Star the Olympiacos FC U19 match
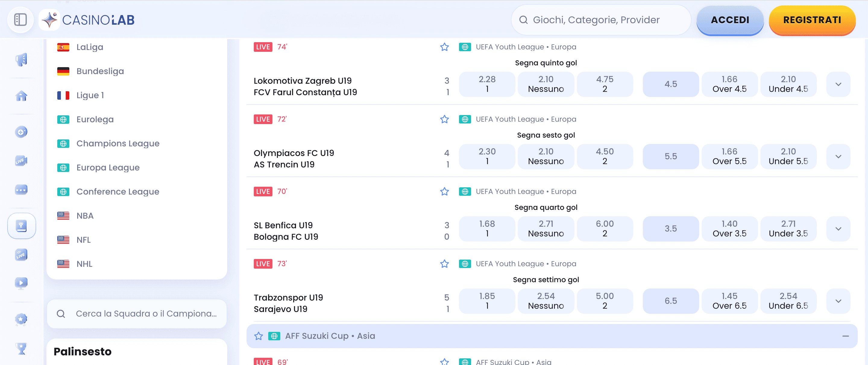The image size is (868, 365). [x=445, y=119]
